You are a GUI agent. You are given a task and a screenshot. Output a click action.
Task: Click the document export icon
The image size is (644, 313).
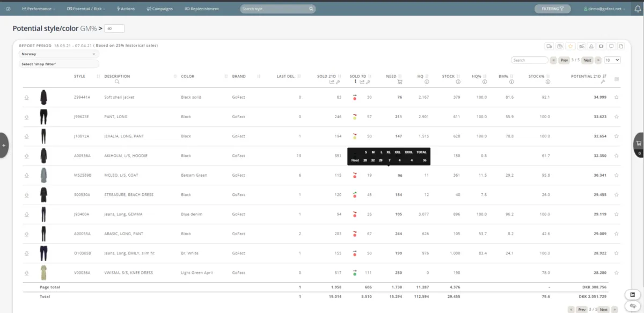(621, 46)
